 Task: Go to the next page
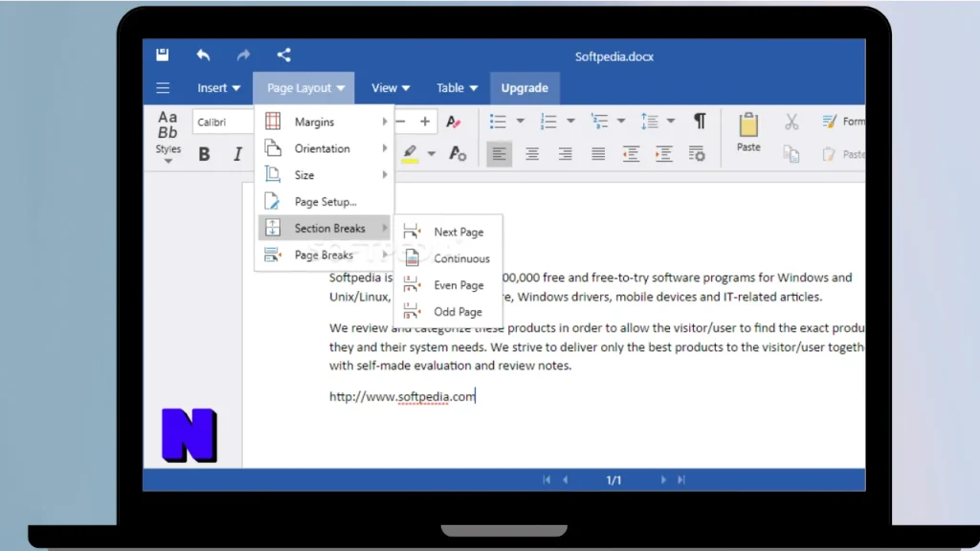(663, 480)
